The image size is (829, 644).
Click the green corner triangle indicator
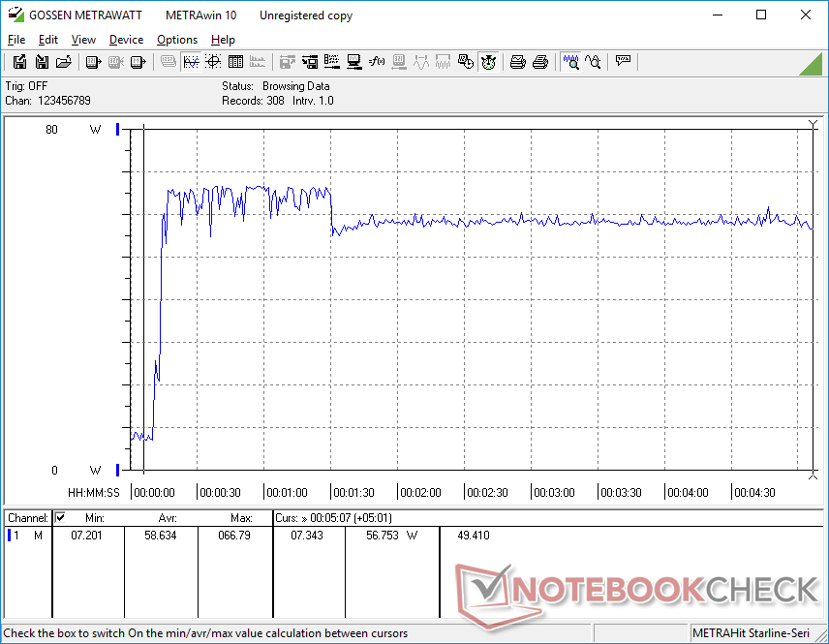(814, 65)
